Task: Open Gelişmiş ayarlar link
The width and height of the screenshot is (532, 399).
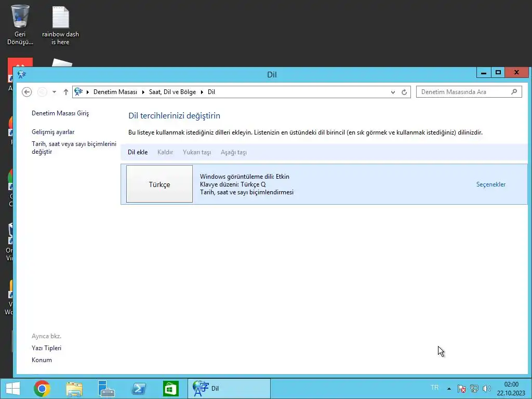Action: 53,132
